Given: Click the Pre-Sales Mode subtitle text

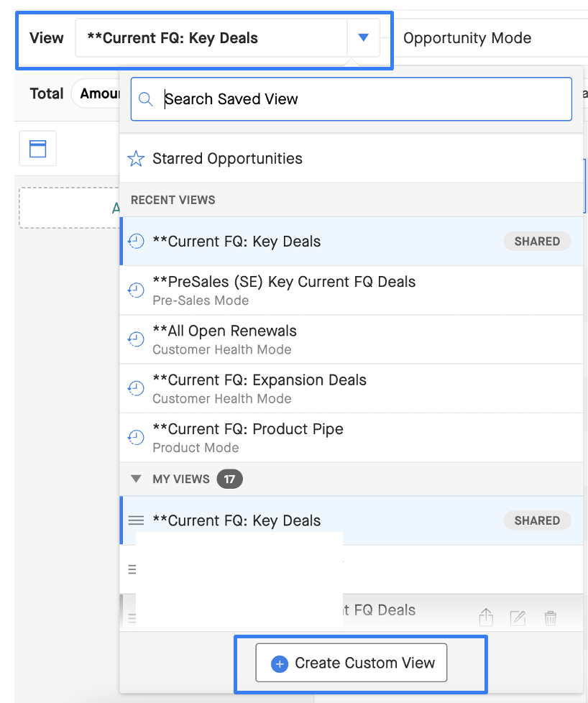Looking at the screenshot, I should coord(201,300).
